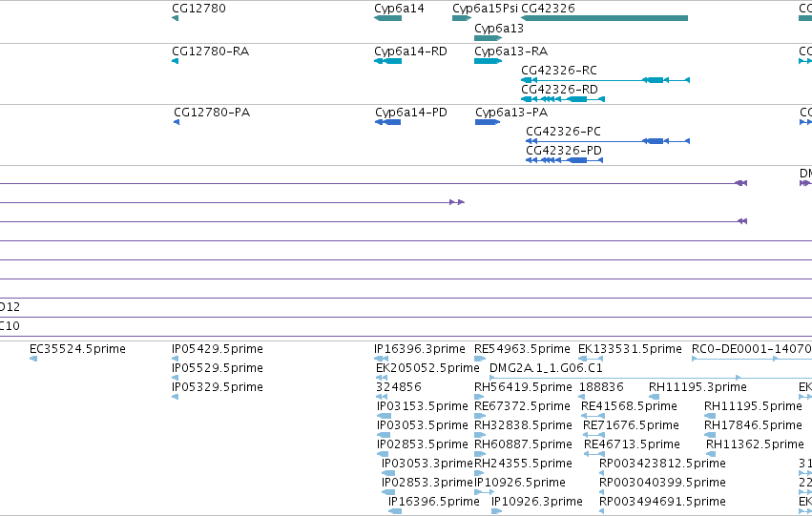
Task: Select IP03153.5prime EST
Action: pyautogui.click(x=384, y=416)
